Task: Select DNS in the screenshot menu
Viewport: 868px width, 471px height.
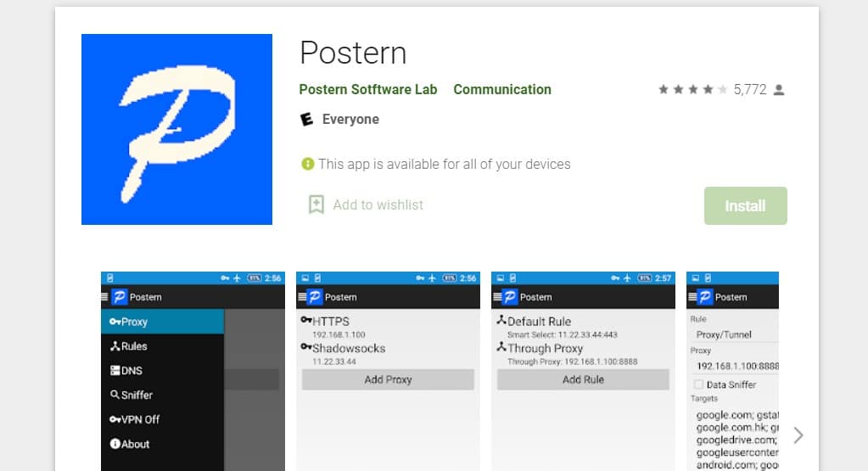Action: [x=162, y=370]
